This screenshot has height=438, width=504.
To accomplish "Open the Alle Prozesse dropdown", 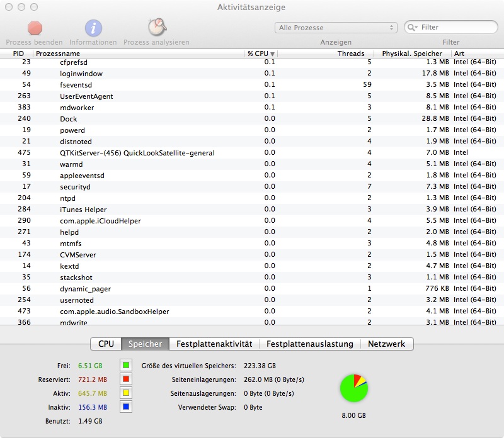I will tap(336, 28).
